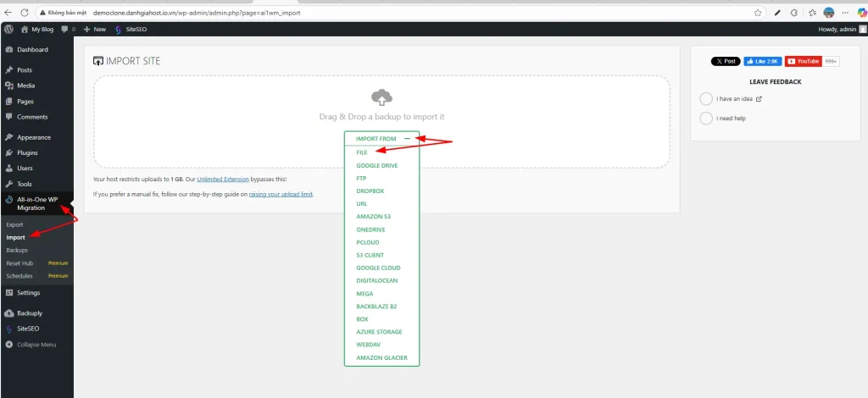Select 'I have an idea' radio
Viewport: 868px width, 398px height.
pos(706,99)
